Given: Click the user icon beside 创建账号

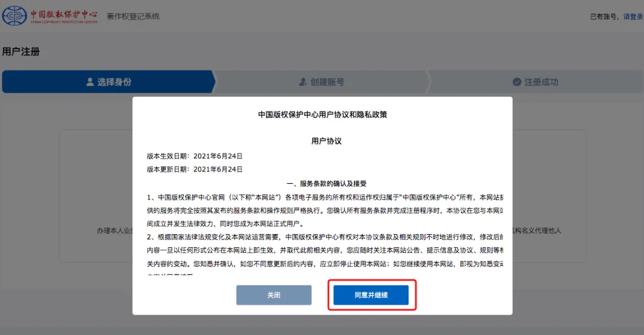Looking at the screenshot, I should (303, 82).
